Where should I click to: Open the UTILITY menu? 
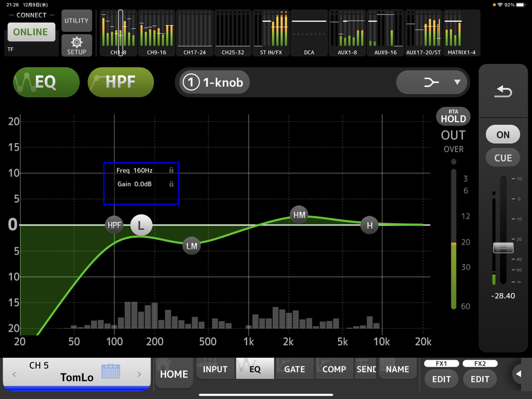pyautogui.click(x=77, y=21)
